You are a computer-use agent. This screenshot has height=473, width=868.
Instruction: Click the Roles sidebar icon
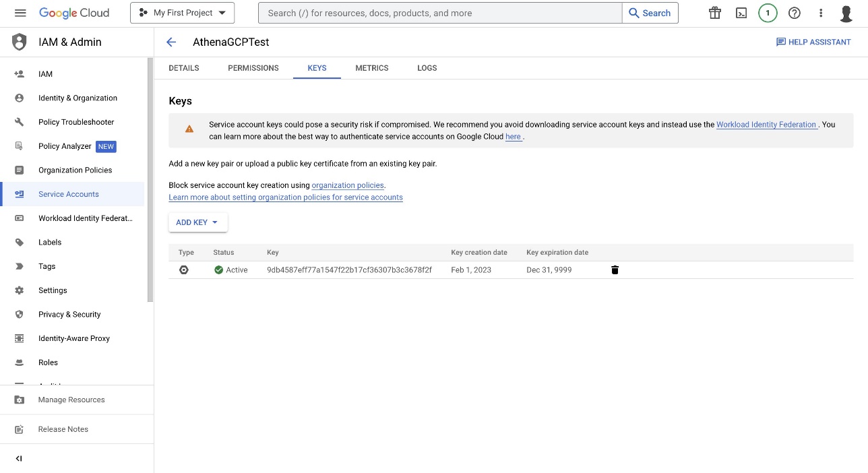click(20, 362)
